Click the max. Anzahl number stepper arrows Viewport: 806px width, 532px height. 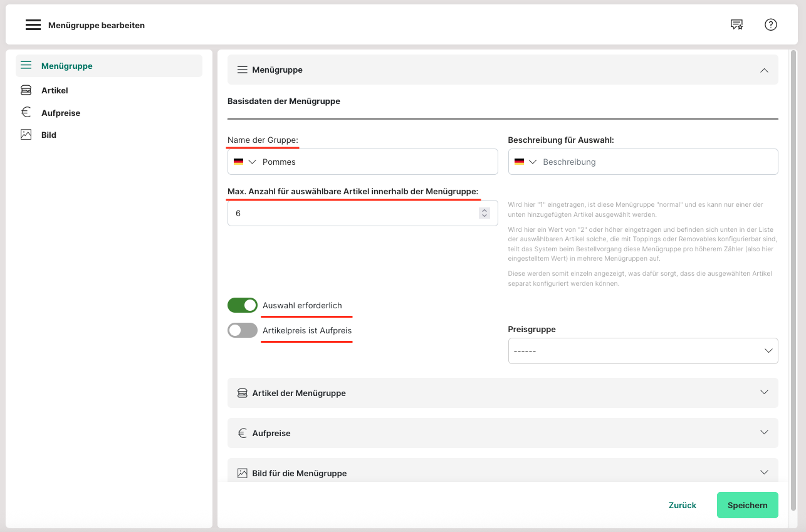[x=484, y=213]
